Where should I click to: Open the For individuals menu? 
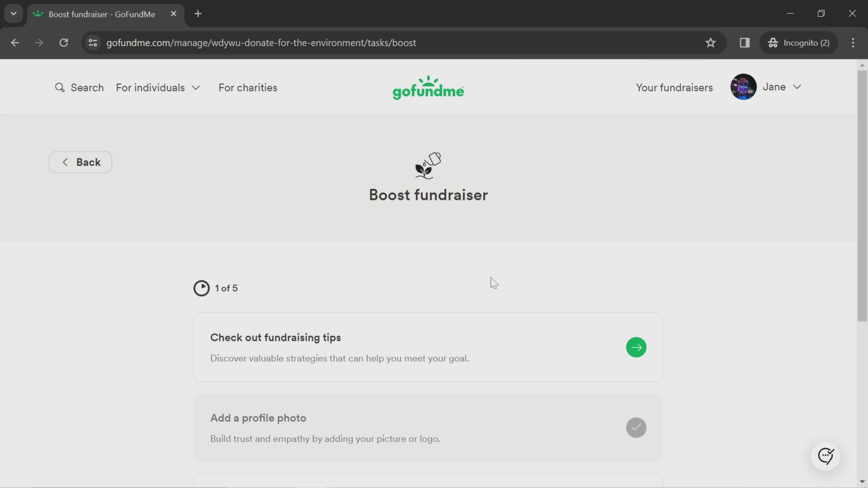[x=158, y=88]
